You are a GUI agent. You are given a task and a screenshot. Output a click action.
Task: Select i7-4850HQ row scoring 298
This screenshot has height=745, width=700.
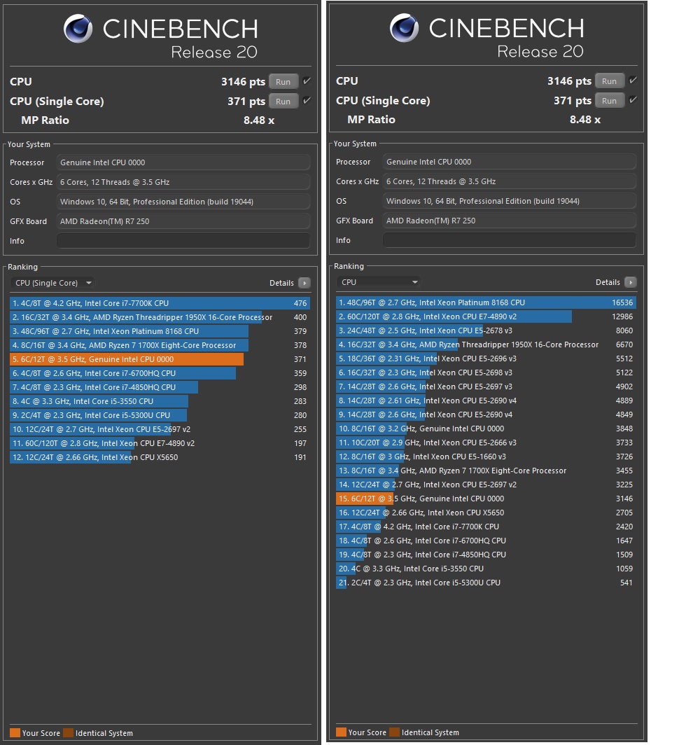point(160,387)
